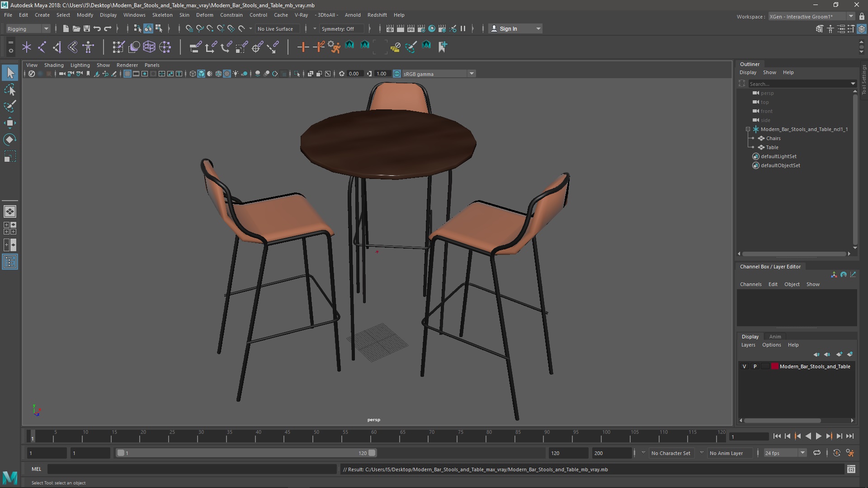Activate the Lasso Select tool
The height and width of the screenshot is (488, 868).
[10, 89]
